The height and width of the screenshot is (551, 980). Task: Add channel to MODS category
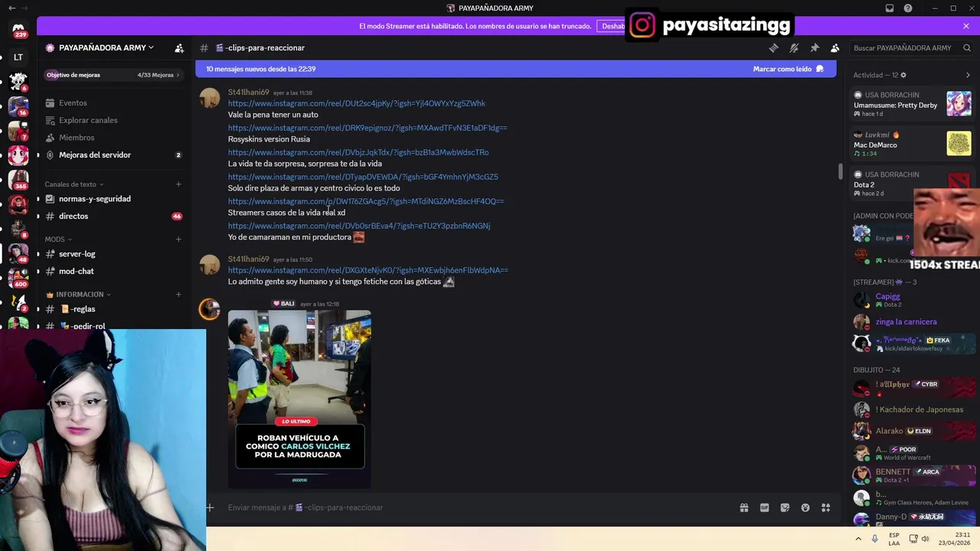(x=178, y=240)
